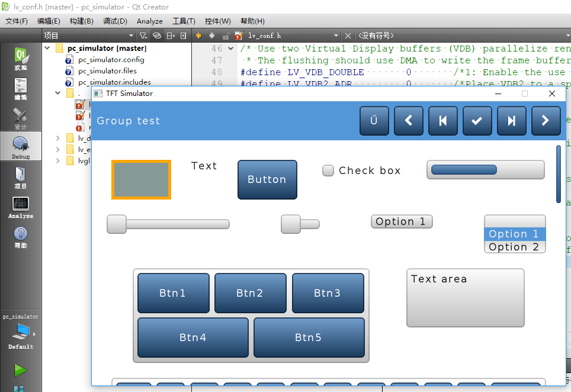Image resolution: width=571 pixels, height=392 pixels.
Task: Toggle the small switch slider
Action: click(x=300, y=224)
